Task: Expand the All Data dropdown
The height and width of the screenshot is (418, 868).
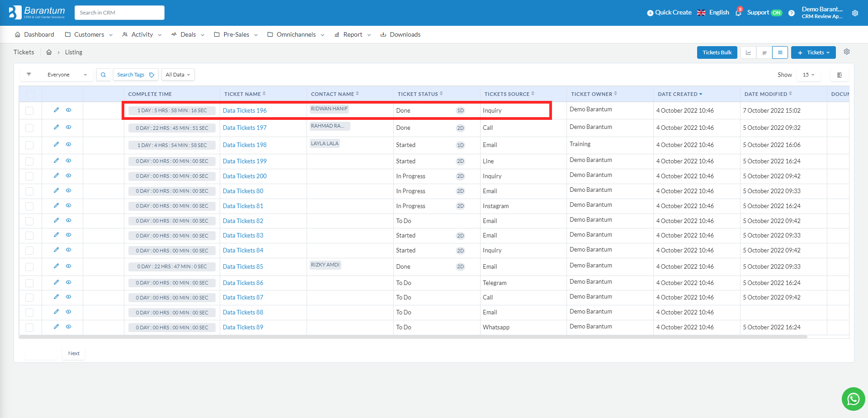Action: 178,75
